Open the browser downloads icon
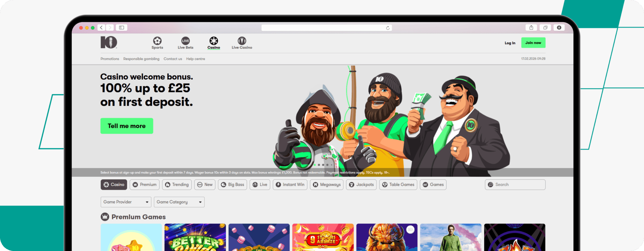 [559, 28]
